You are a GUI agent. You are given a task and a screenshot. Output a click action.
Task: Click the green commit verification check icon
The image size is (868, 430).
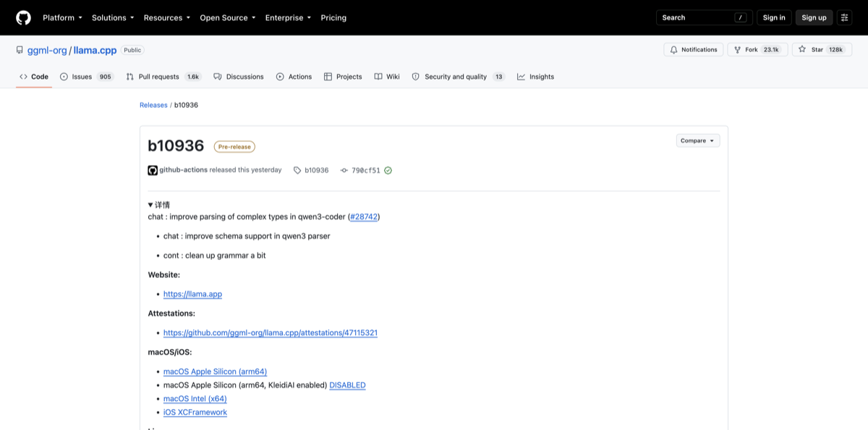click(x=388, y=170)
